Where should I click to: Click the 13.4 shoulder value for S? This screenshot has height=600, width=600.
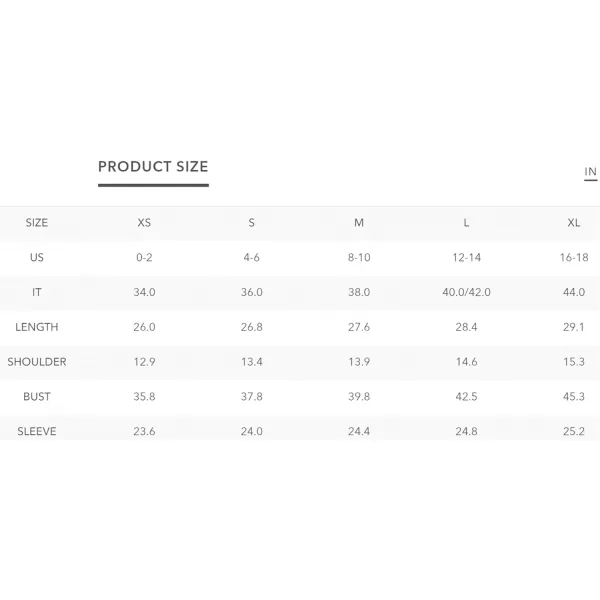tap(251, 362)
